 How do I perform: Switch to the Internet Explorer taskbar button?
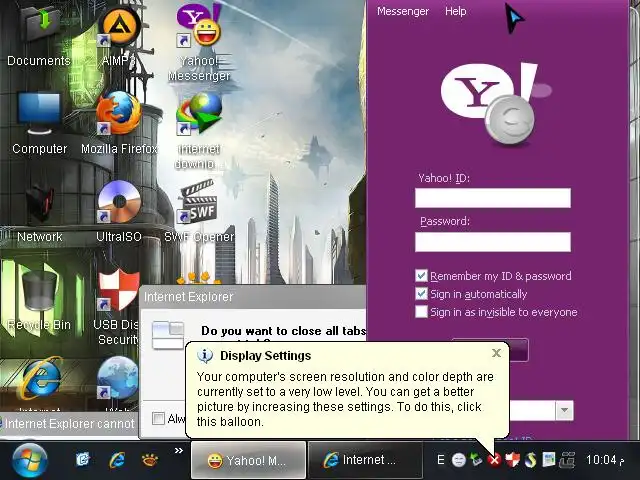pyautogui.click(x=365, y=460)
